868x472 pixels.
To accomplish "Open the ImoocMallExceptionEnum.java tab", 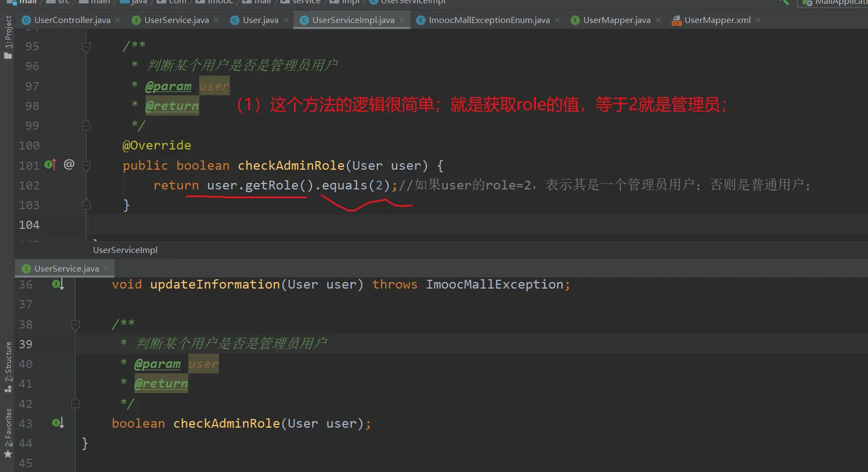I will point(489,20).
